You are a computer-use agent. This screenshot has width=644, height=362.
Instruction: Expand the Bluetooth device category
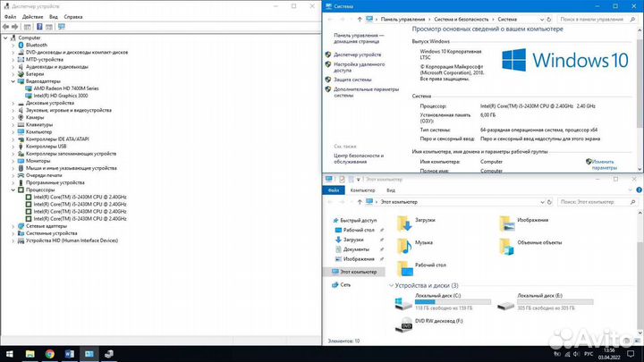click(x=12, y=46)
